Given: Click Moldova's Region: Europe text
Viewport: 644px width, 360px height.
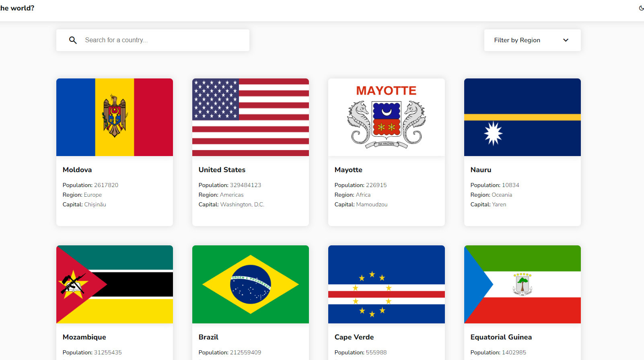Looking at the screenshot, I should point(82,195).
